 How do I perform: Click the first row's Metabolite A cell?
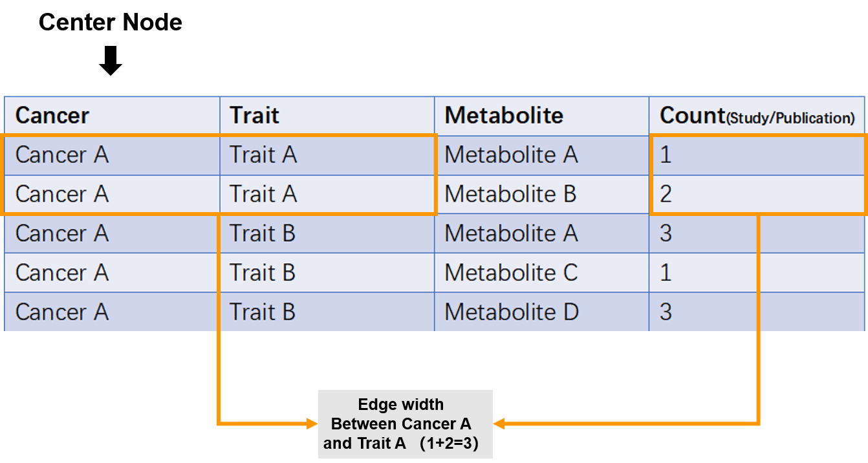pos(541,155)
